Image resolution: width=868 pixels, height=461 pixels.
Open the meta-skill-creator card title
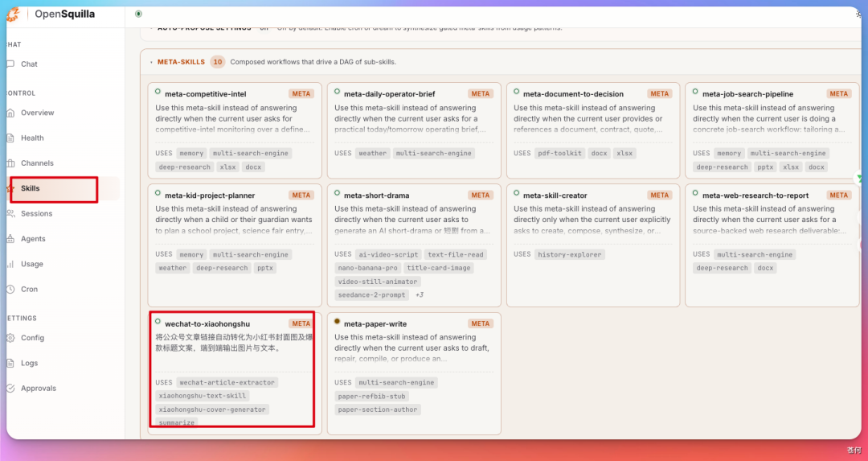[555, 196]
